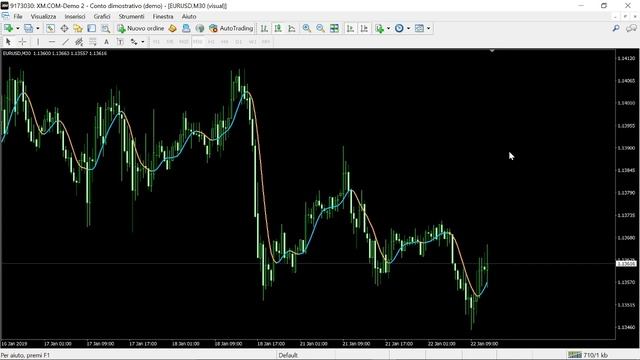Switch timeframe to M15

[184, 42]
